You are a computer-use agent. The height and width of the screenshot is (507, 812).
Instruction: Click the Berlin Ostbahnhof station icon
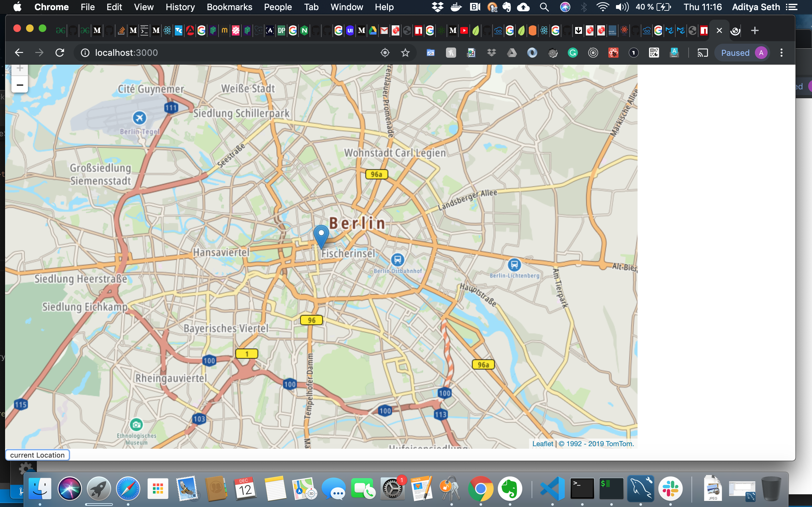coord(398,259)
